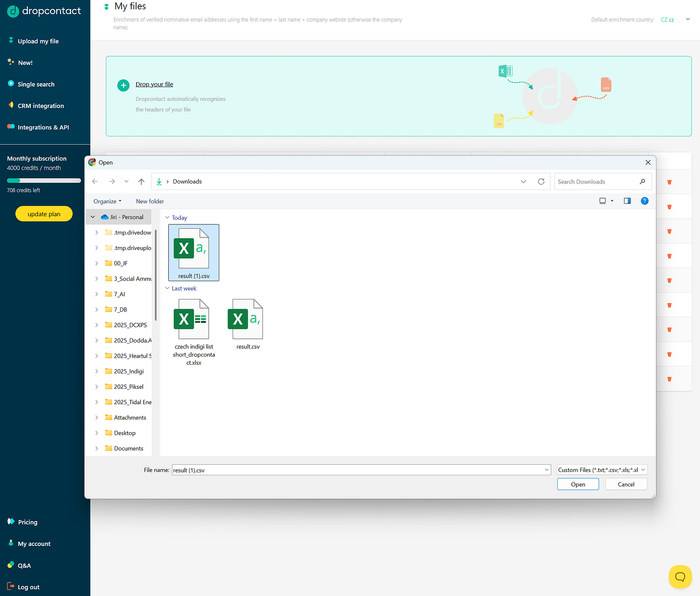The image size is (700, 596).
Task: Click the dropcontact logo
Action: tap(44, 11)
